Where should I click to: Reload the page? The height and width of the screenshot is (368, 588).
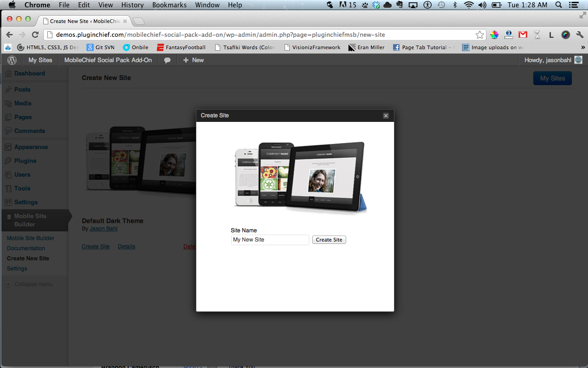35,34
